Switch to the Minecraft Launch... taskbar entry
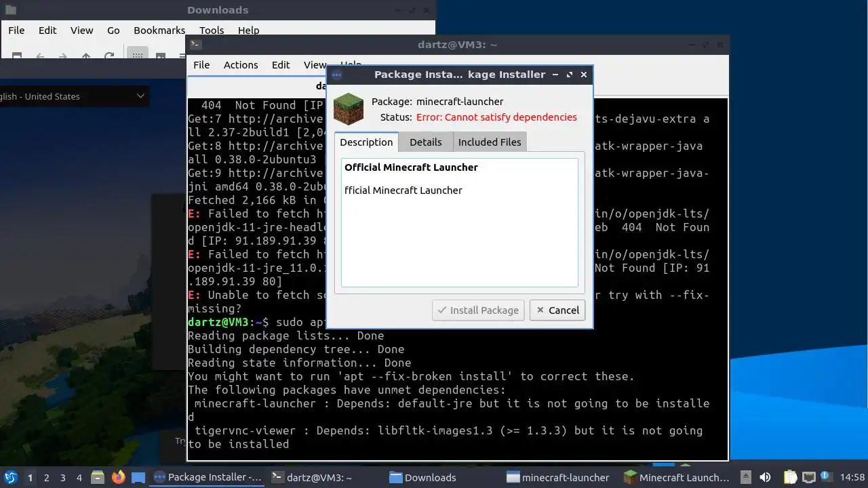This screenshot has width=868, height=488. tap(677, 477)
